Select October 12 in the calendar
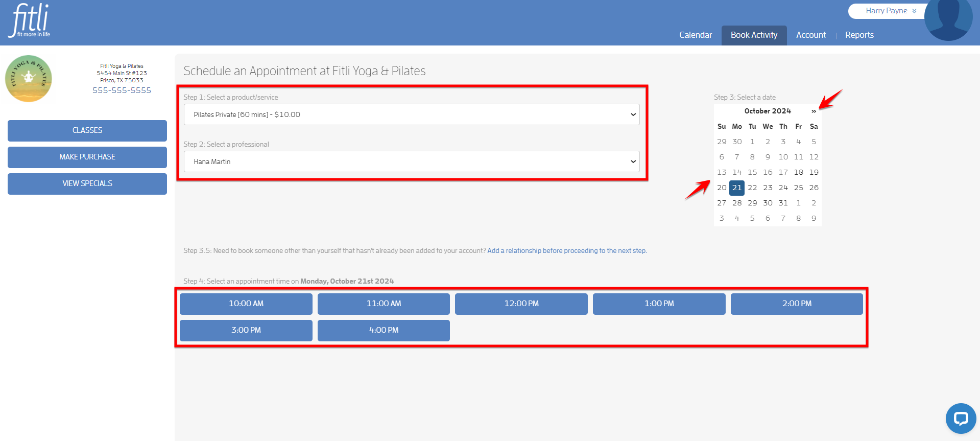Viewport: 980px width, 441px height. [814, 157]
